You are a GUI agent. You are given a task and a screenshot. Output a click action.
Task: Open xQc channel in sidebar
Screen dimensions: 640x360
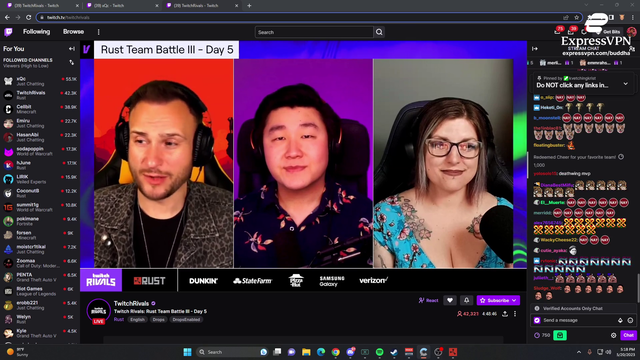click(x=40, y=81)
